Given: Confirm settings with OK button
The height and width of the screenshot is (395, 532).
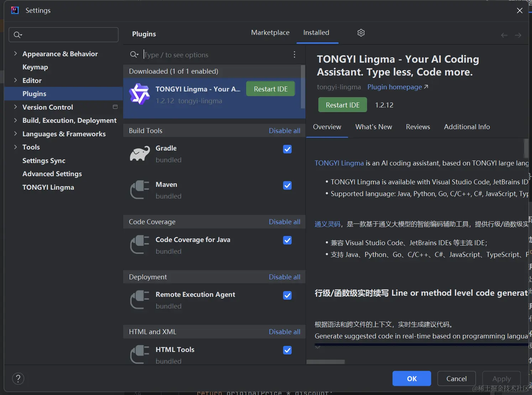Looking at the screenshot, I should (x=412, y=379).
